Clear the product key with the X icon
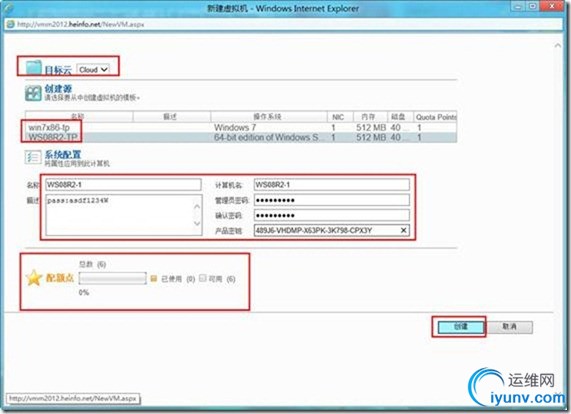Image resolution: width=571 pixels, height=414 pixels. pyautogui.click(x=403, y=230)
